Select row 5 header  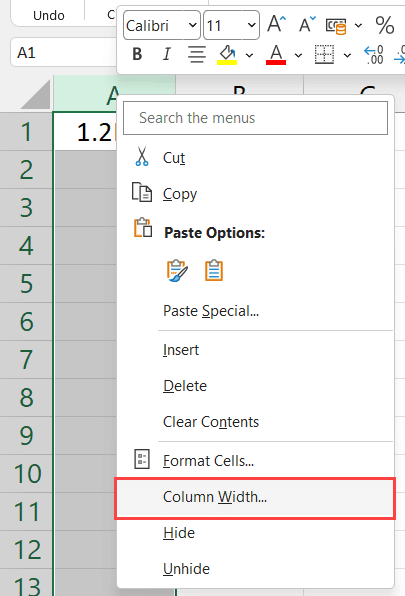[x=26, y=284]
